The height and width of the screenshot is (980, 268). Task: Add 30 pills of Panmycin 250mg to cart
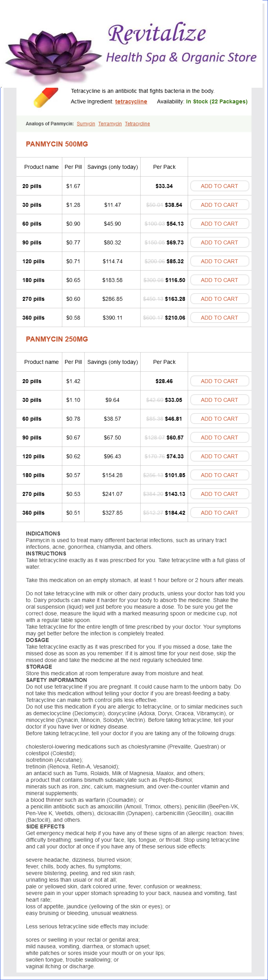(219, 400)
